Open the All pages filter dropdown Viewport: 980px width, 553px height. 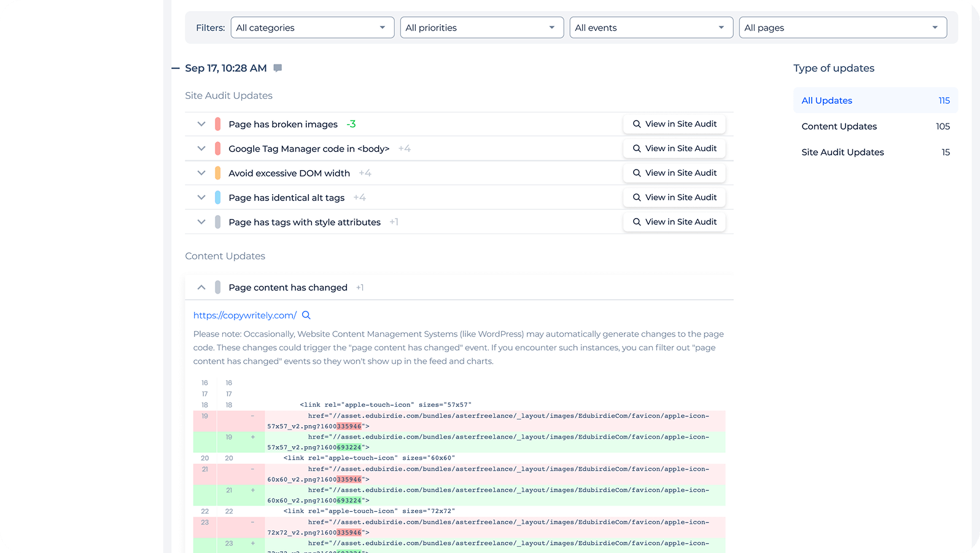842,28
